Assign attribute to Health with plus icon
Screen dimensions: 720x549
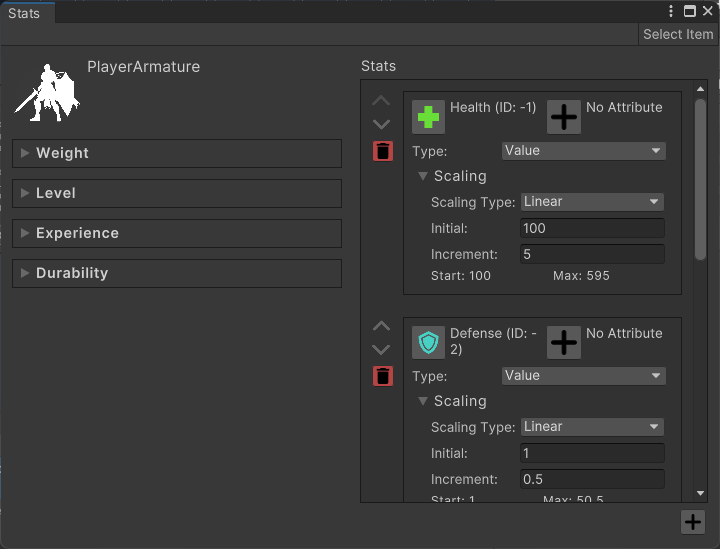[564, 117]
